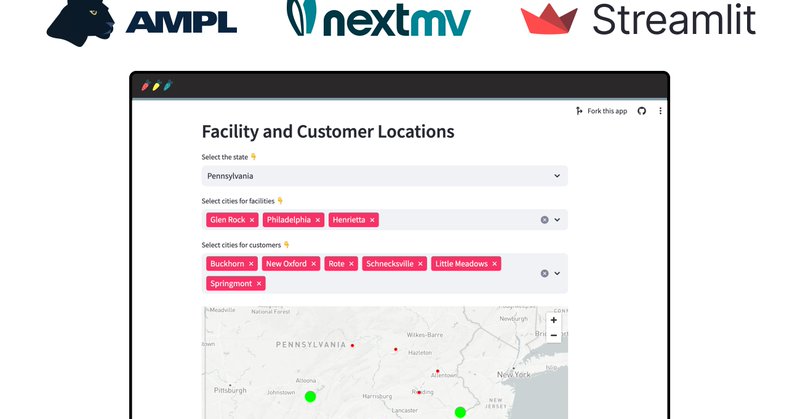This screenshot has width=800, height=419.
Task: Zoom in on the map
Action: click(554, 320)
